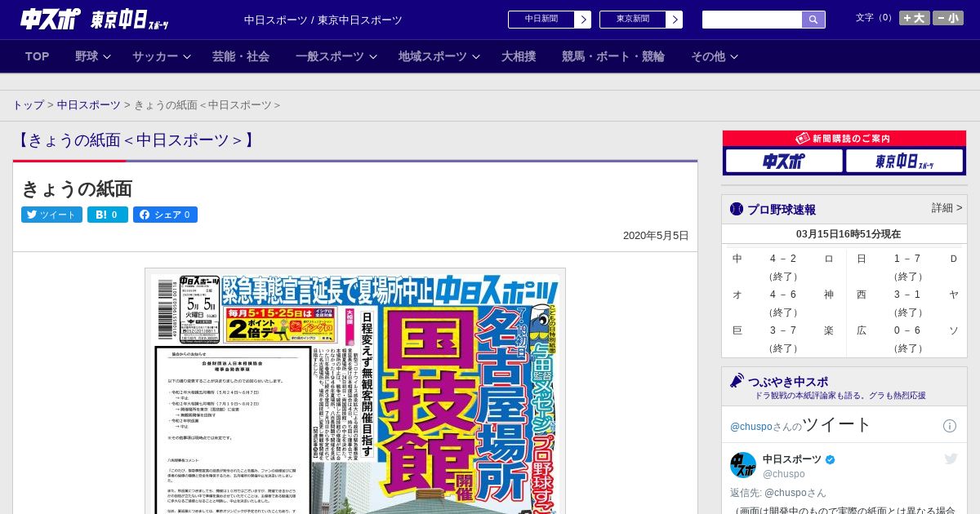Share via Twitter ツイート button
Image resolution: width=980 pixels, height=514 pixels.
pyautogui.click(x=51, y=215)
